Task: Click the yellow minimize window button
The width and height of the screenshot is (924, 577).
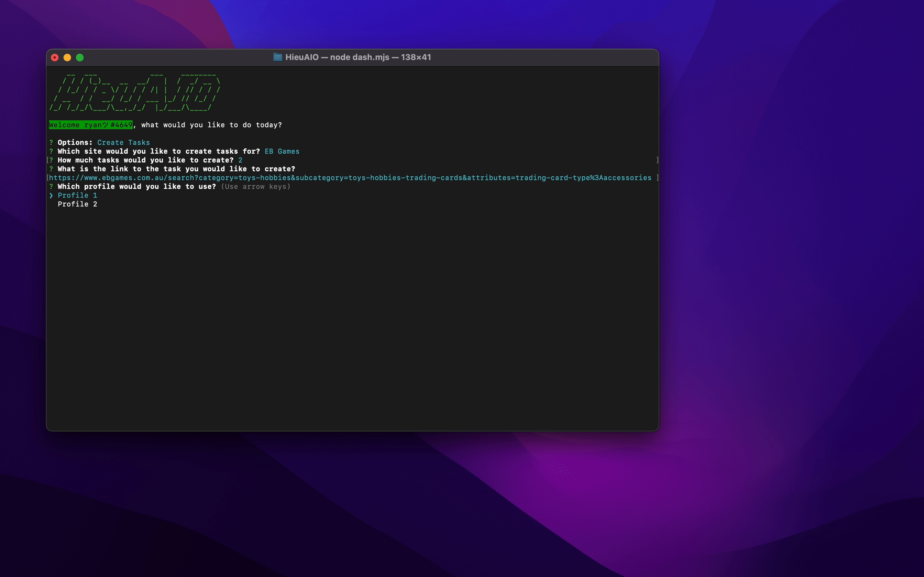Action: [x=67, y=58]
